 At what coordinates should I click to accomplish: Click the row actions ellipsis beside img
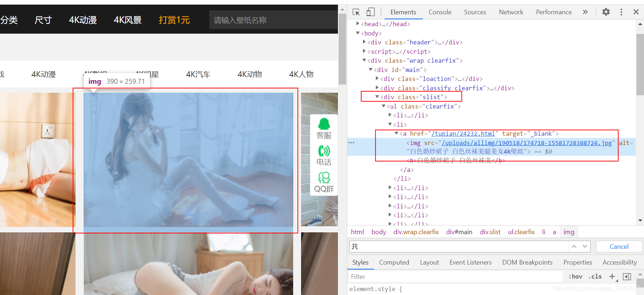(x=352, y=142)
